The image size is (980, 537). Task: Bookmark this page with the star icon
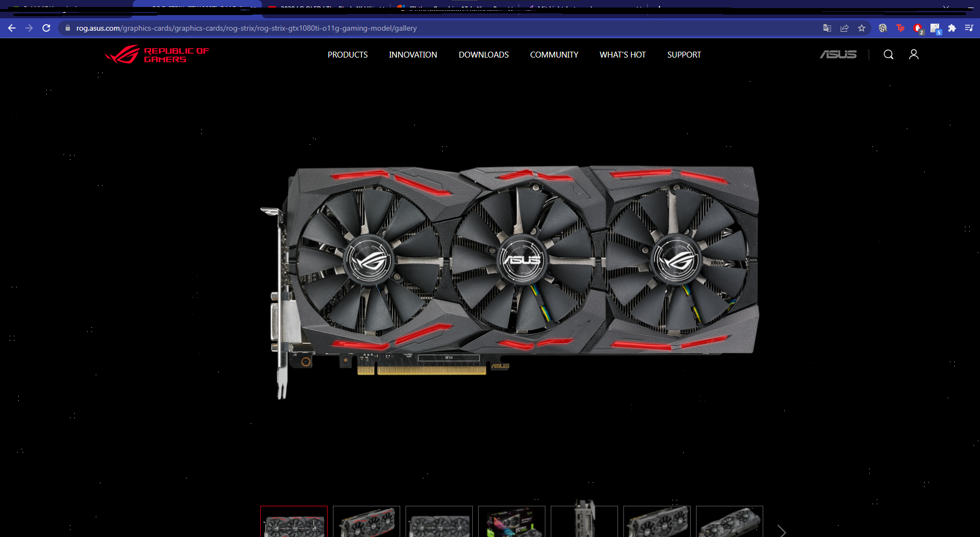click(862, 28)
